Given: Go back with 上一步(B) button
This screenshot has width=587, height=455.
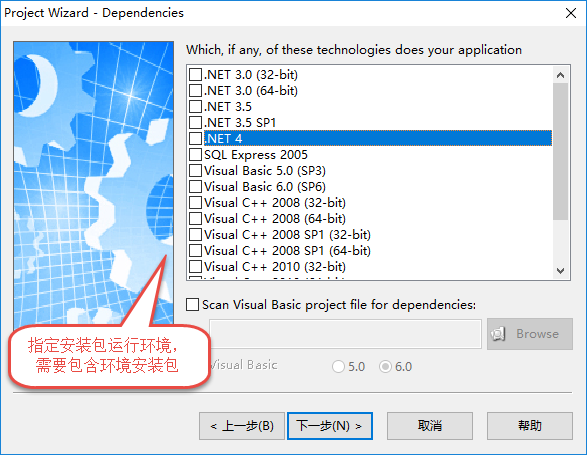Looking at the screenshot, I should point(242,426).
